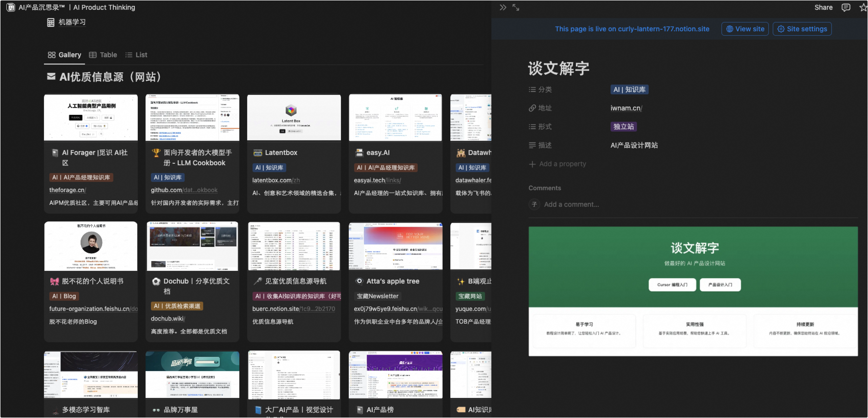Click Share in the top bar
This screenshot has width=868, height=418.
coord(823,7)
